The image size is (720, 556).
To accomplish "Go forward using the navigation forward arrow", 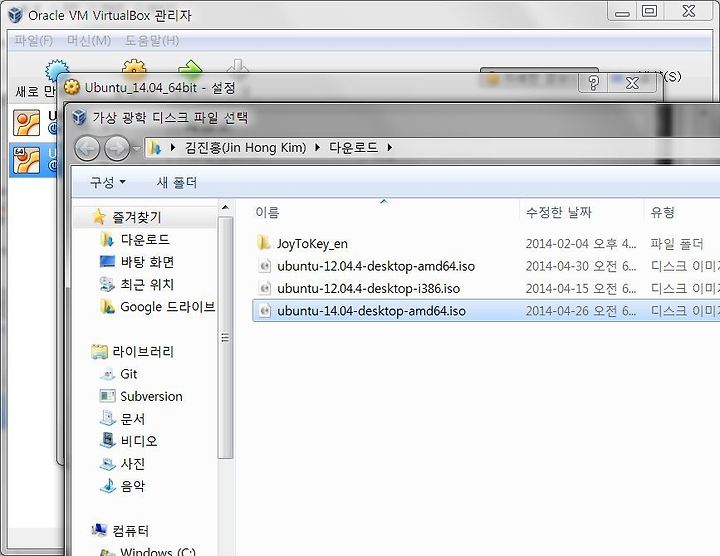I will coord(117,148).
